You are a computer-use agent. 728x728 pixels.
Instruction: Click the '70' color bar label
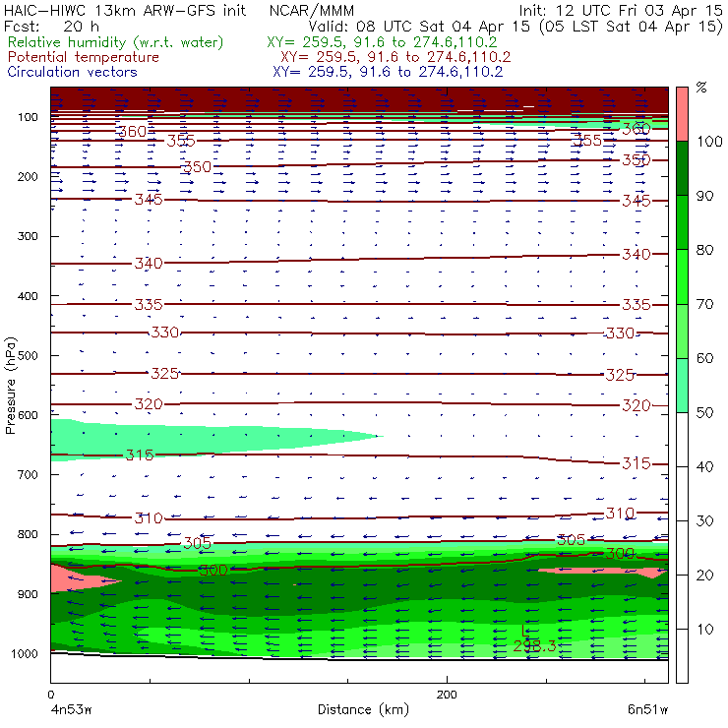704,304
